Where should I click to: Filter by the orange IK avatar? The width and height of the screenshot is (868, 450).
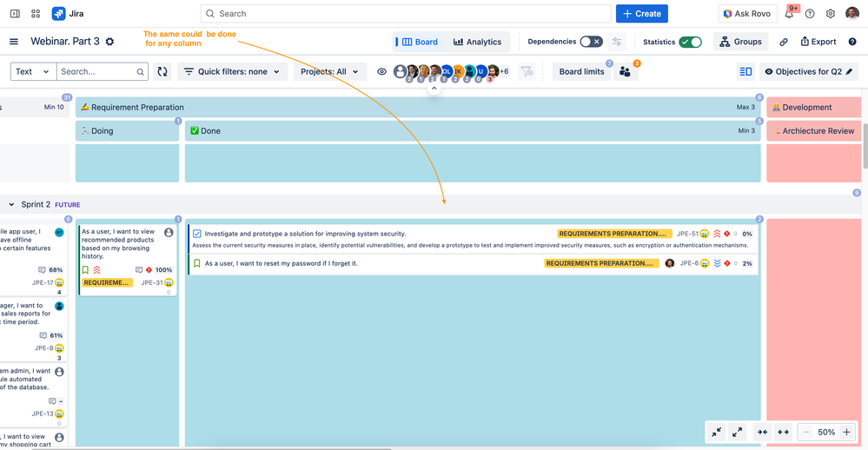pos(458,71)
